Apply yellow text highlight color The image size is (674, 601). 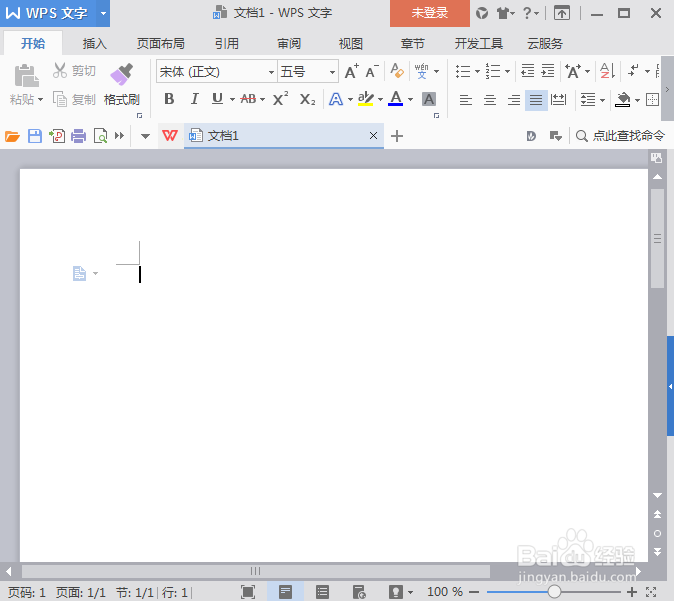[365, 99]
